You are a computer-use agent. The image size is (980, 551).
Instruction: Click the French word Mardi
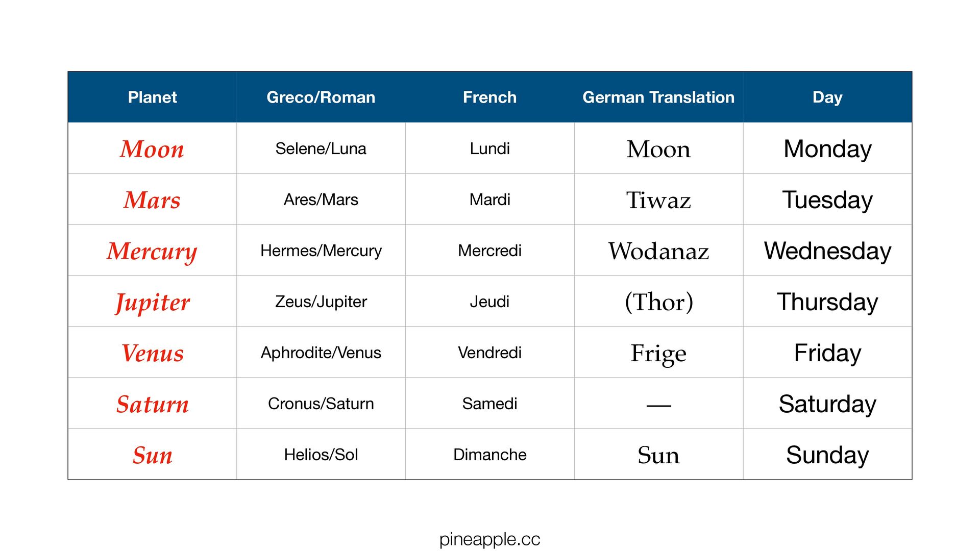pos(489,199)
